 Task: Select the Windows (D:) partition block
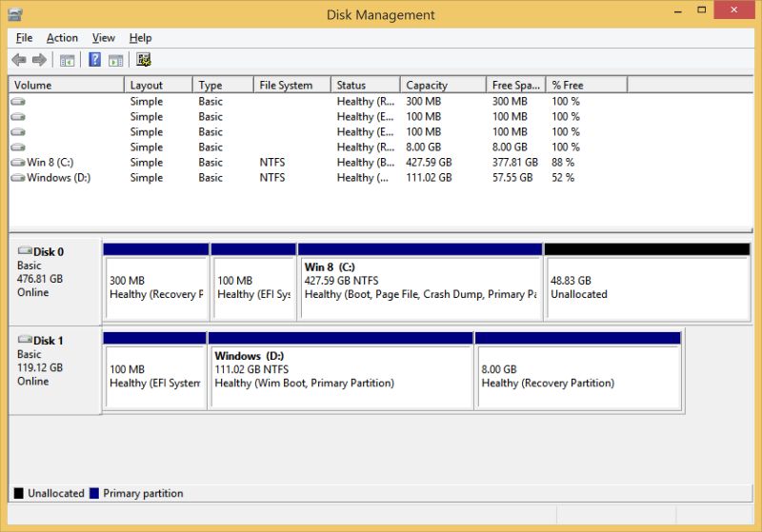pyautogui.click(x=341, y=371)
